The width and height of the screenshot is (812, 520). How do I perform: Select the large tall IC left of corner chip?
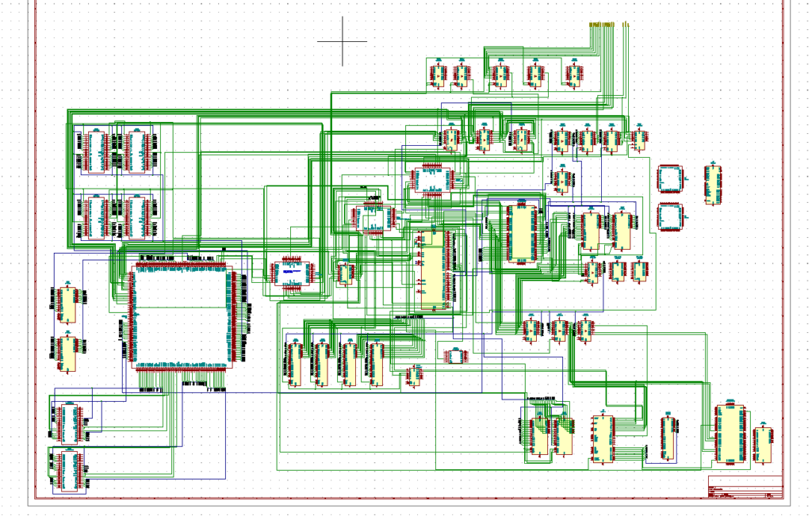point(730,434)
